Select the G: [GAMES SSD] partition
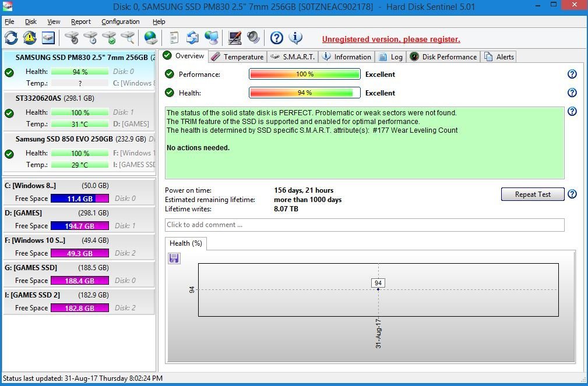This screenshot has height=386, width=588. 79,274
